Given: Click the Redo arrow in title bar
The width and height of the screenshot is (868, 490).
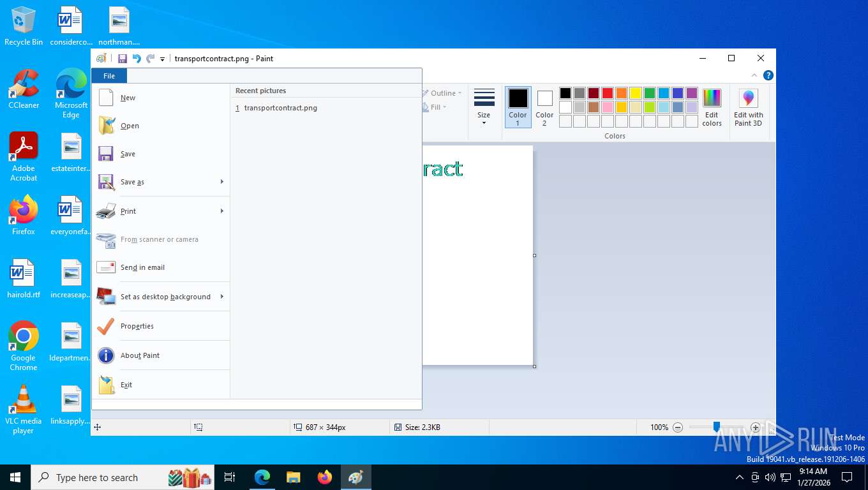Looking at the screenshot, I should coord(150,59).
